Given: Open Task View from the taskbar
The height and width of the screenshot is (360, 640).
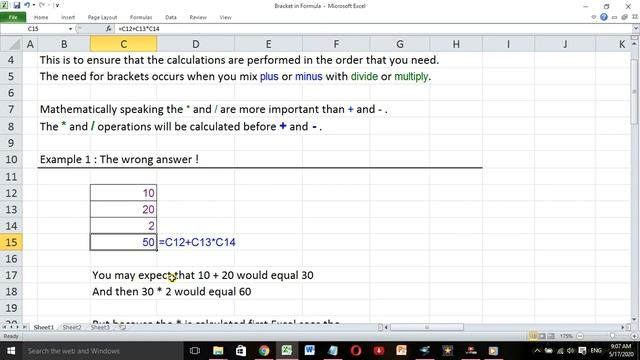Looking at the screenshot, I should (195, 351).
